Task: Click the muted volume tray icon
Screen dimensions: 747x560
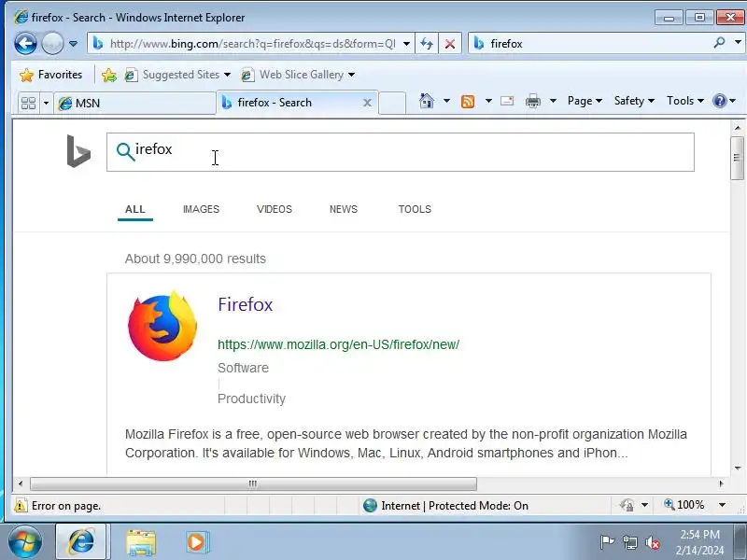Action: point(652,542)
